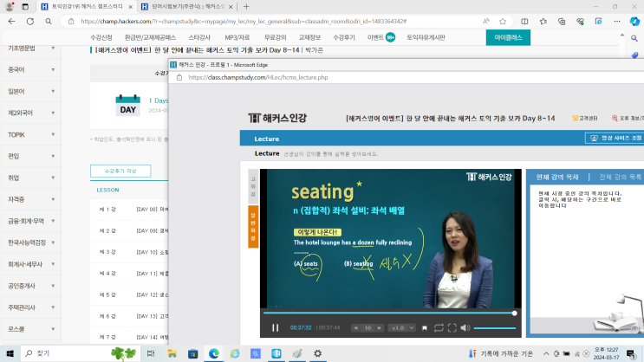Click the video progress bar

click(390, 314)
